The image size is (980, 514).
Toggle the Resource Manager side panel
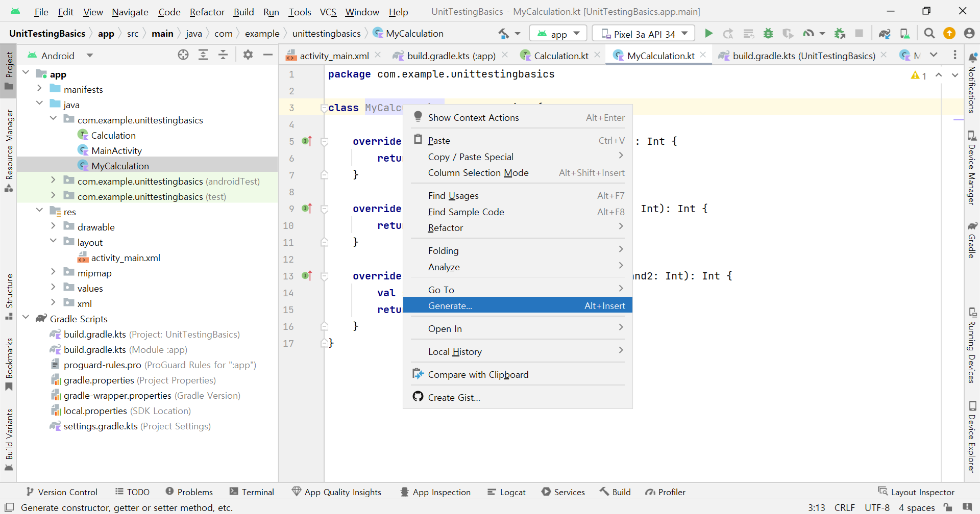point(9,150)
